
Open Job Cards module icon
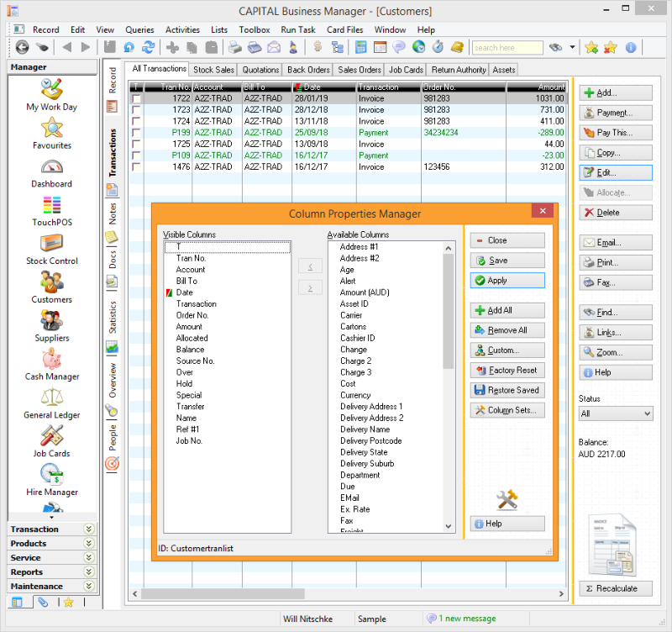pos(52,435)
